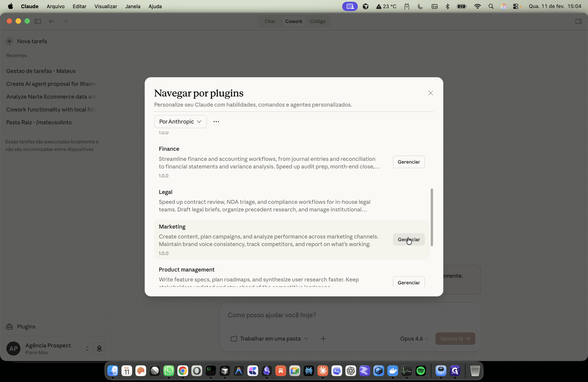This screenshot has height=382, width=588.
Task: Switch to the Chat tab
Action: coord(270,21)
